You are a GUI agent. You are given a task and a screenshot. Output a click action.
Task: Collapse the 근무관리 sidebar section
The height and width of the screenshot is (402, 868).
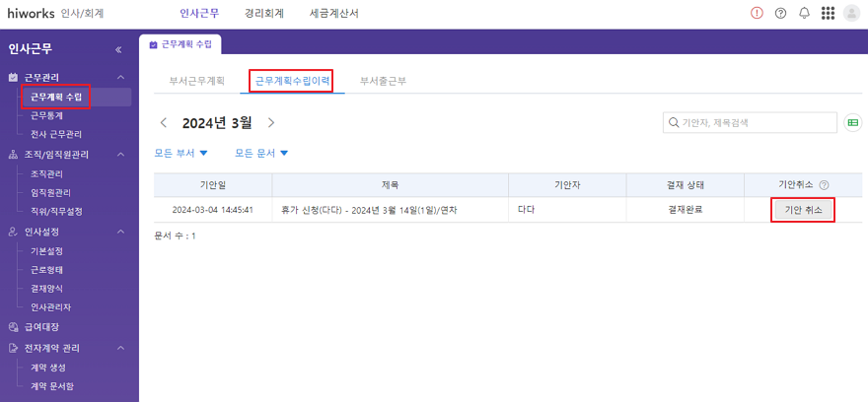coord(120,77)
